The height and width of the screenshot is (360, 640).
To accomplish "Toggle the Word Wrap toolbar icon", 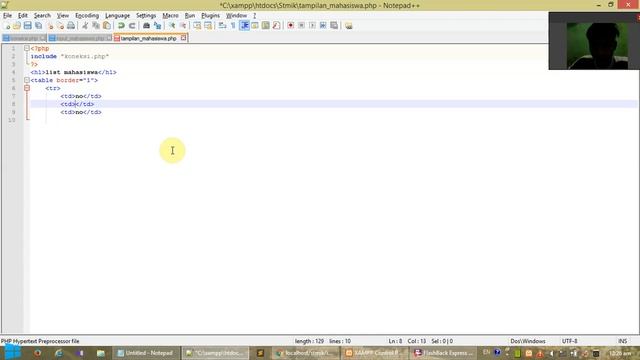I will click(x=222, y=26).
